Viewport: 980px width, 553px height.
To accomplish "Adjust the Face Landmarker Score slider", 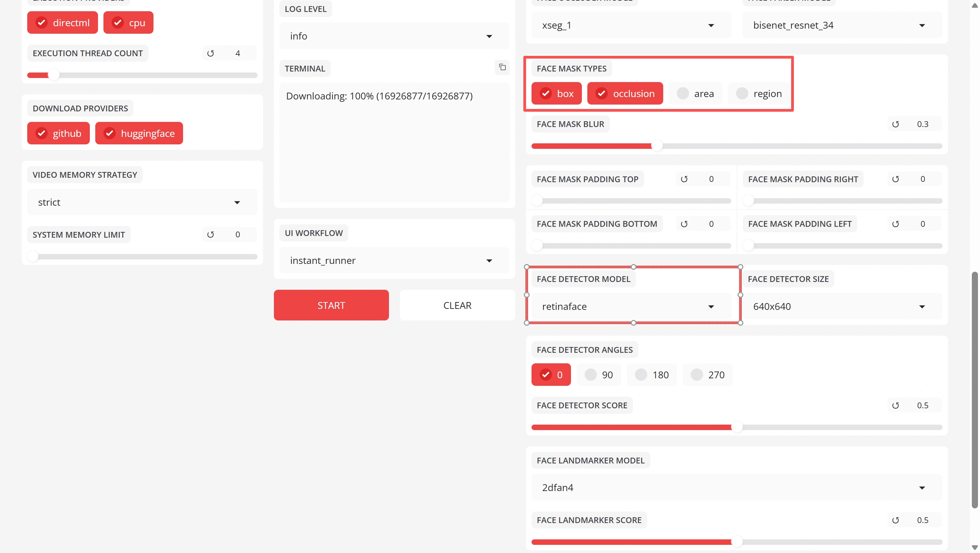I will point(736,542).
